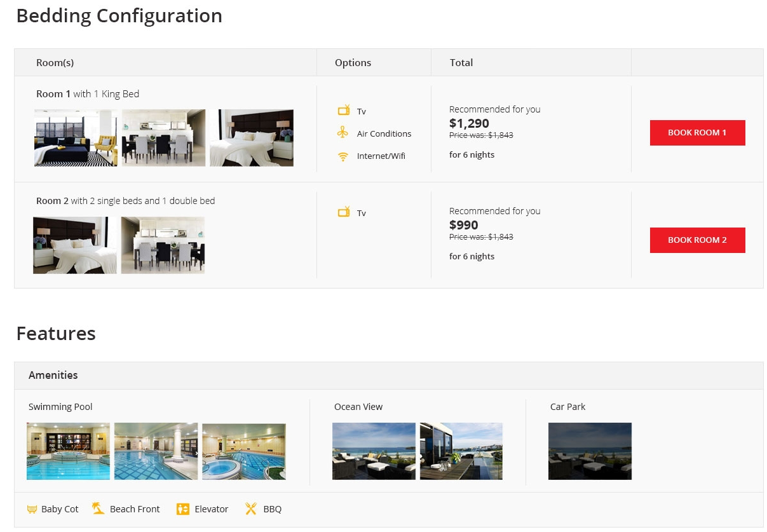Open the second Ocean View deck photo
767x532 pixels.
[x=461, y=451]
